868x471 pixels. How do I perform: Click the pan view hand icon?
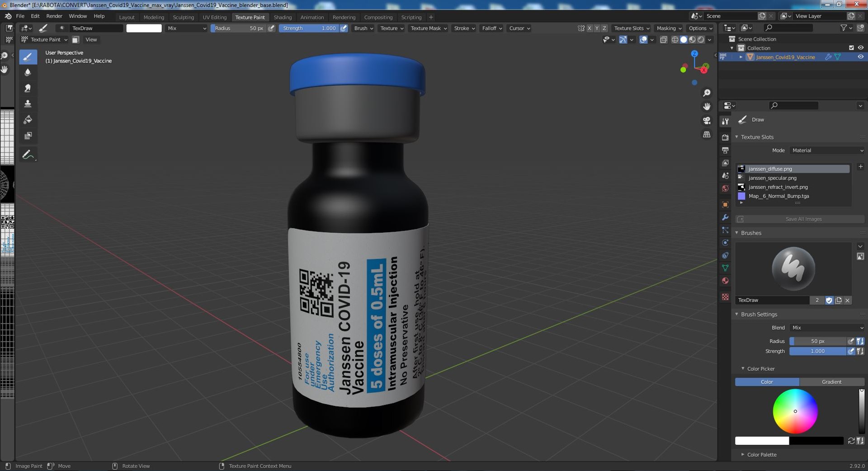[707, 107]
